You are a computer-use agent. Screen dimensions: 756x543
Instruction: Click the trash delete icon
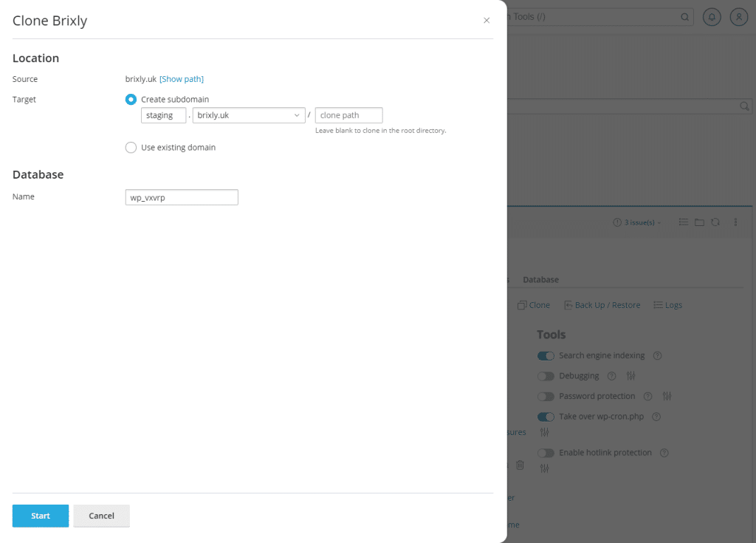tap(520, 465)
